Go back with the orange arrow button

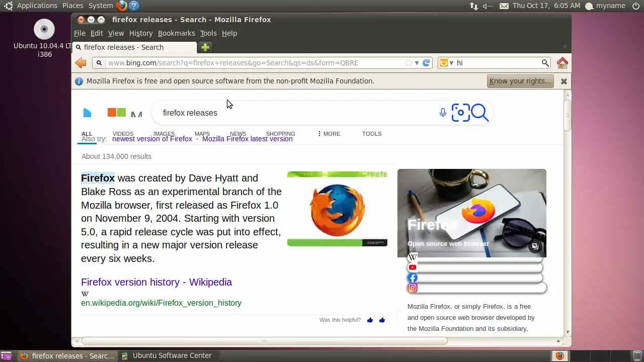coord(80,63)
